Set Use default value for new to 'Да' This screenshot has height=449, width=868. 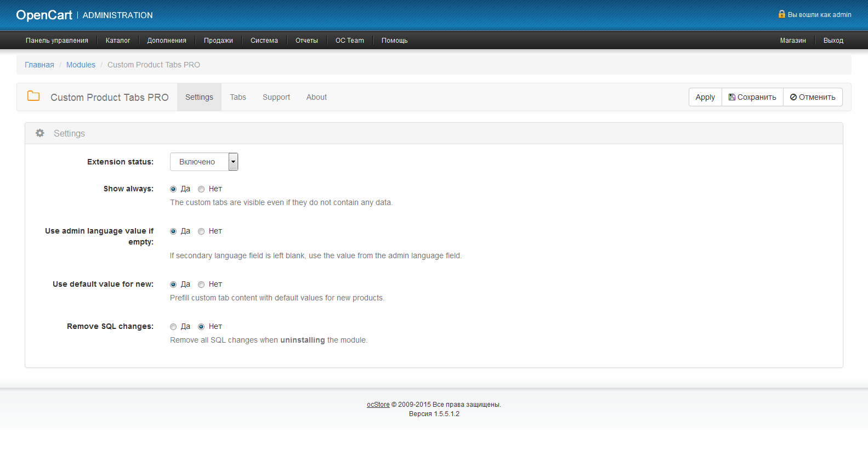tap(173, 285)
